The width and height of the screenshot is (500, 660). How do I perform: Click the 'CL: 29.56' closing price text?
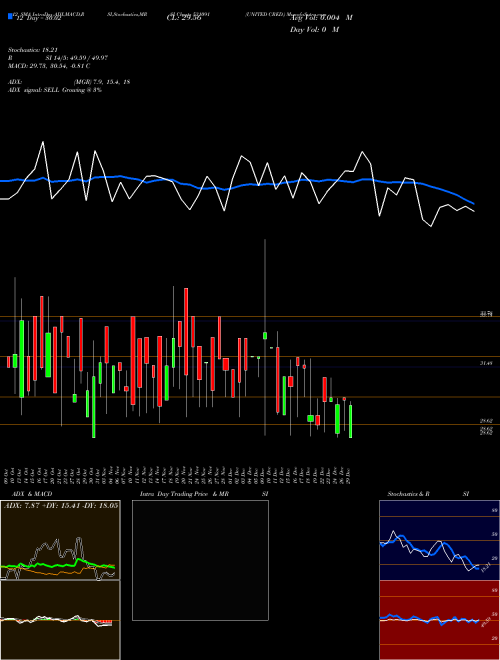(x=184, y=18)
